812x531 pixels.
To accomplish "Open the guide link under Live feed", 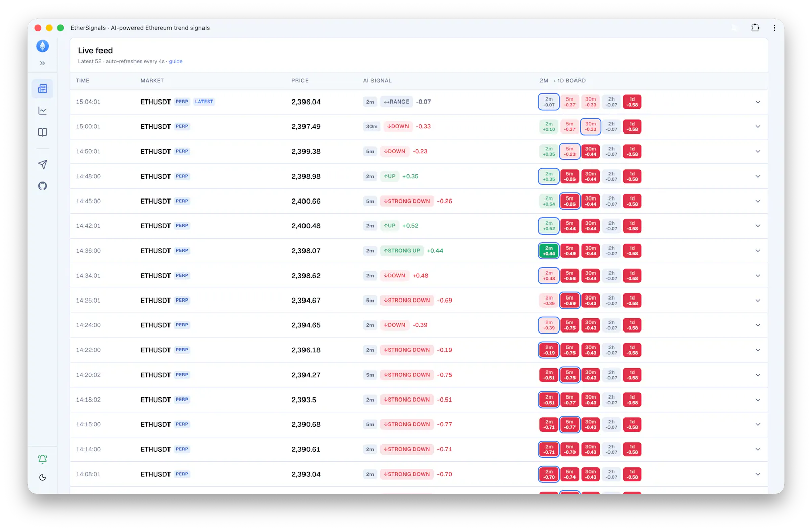I will tap(176, 61).
